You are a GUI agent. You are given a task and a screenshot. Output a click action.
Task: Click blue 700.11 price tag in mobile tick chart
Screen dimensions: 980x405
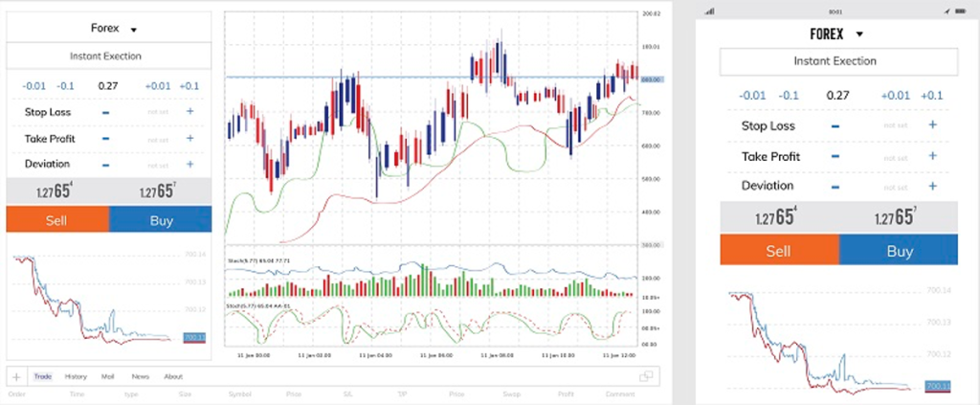coord(938,386)
